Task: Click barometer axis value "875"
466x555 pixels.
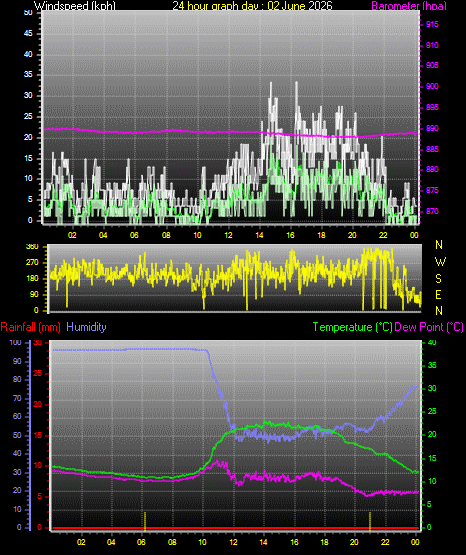Action: (432, 190)
